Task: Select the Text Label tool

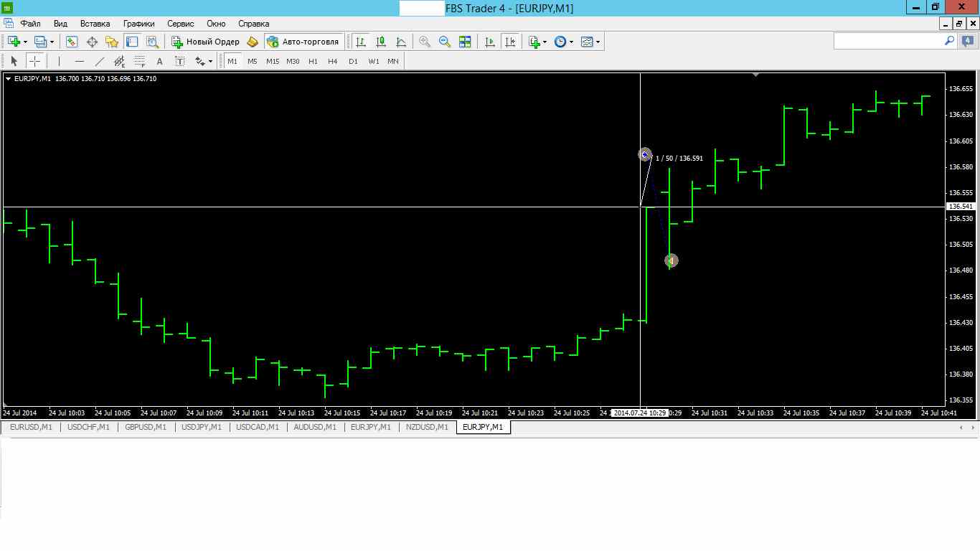Action: pyautogui.click(x=179, y=61)
